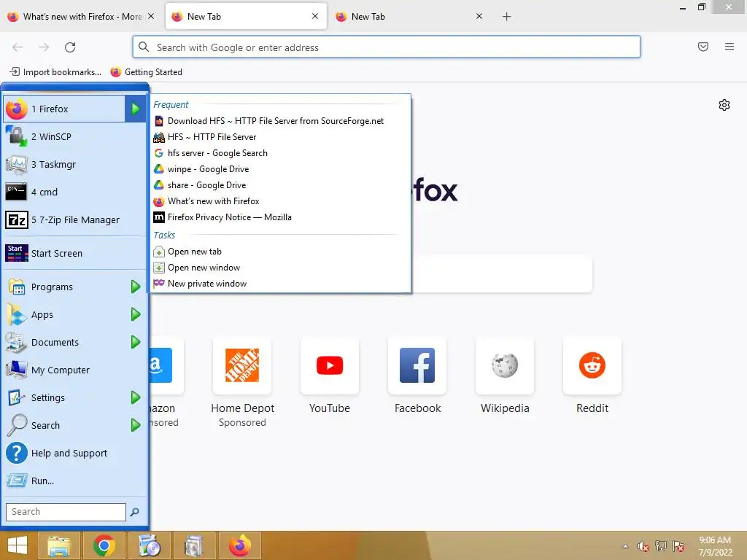Viewport: 747px width, 560px height.
Task: Click the Action Center flag tray icon
Action: click(x=678, y=546)
